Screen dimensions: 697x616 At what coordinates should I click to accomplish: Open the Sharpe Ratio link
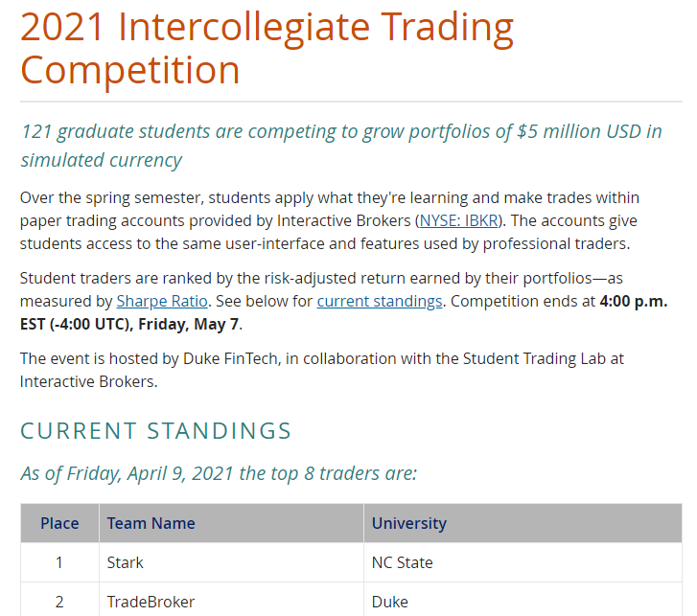(162, 301)
